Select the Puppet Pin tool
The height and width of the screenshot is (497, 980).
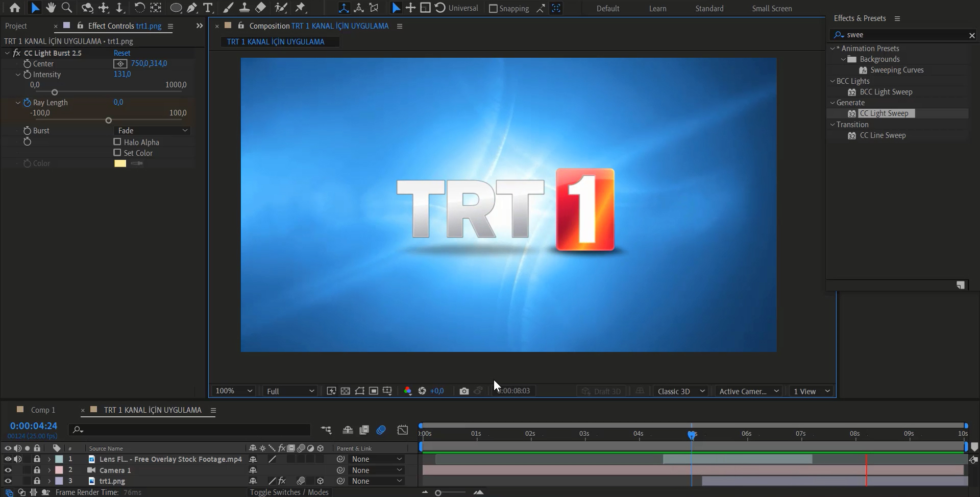(300, 8)
